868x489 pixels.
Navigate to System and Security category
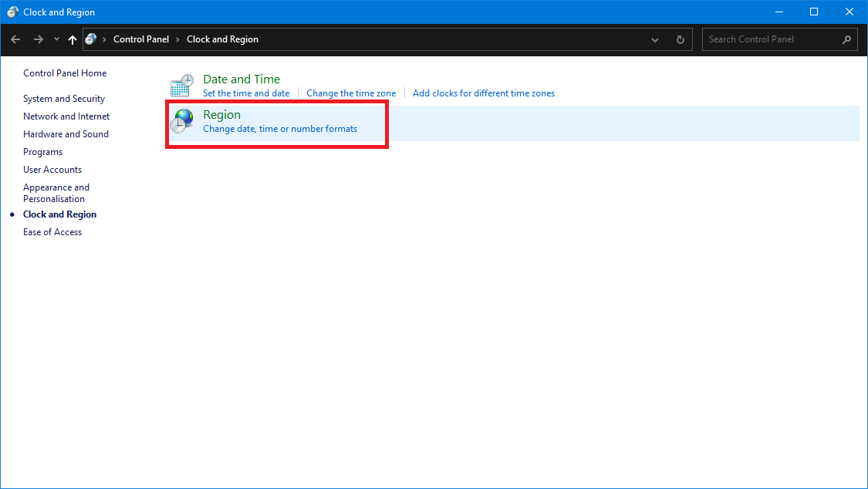pos(64,99)
